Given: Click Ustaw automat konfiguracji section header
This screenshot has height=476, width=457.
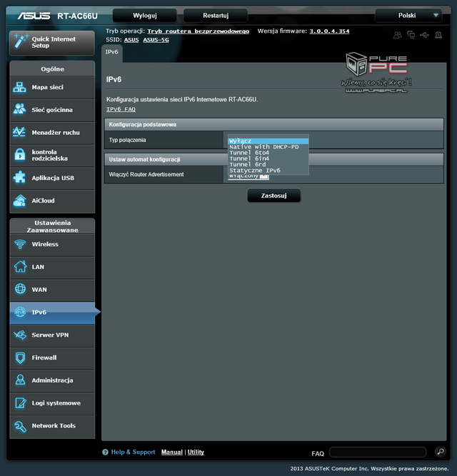Looking at the screenshot, I should 274,159.
